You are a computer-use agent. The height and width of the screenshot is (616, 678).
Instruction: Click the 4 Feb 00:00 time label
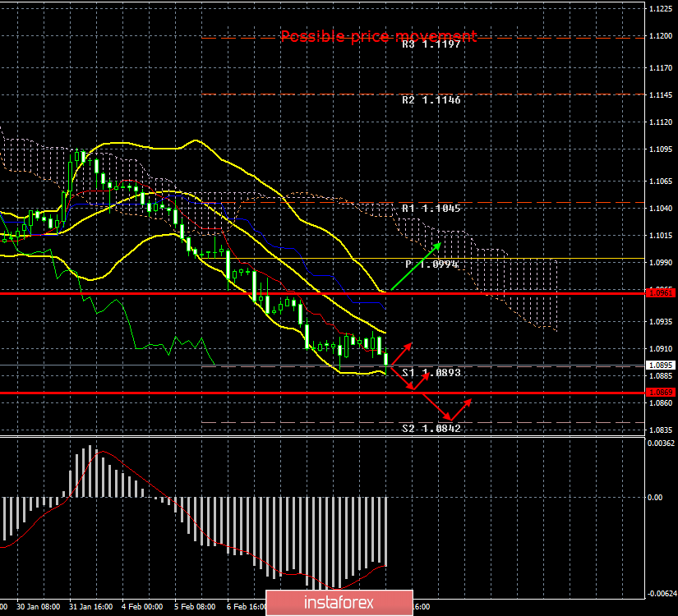coord(142,607)
